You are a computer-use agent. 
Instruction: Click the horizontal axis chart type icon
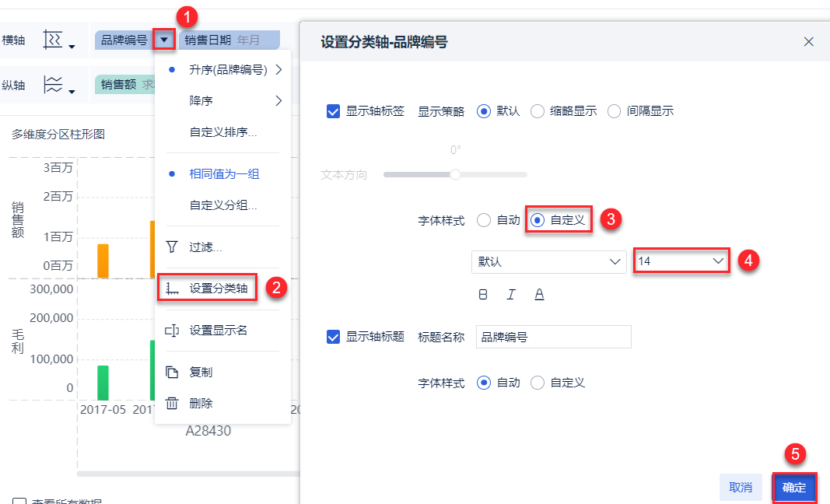tap(58, 40)
